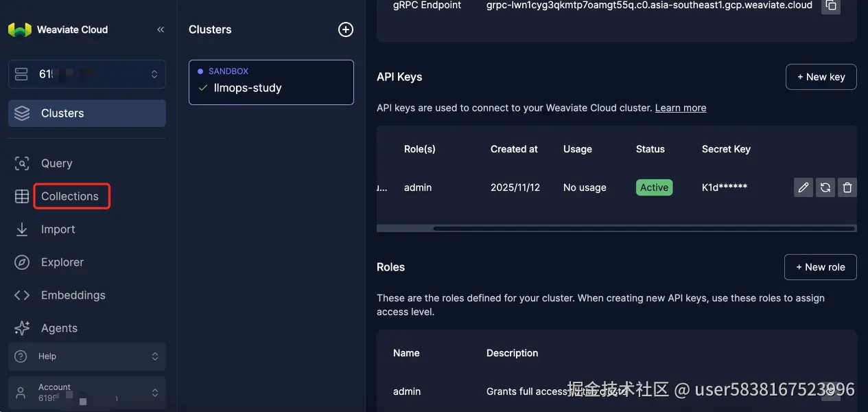This screenshot has width=868, height=412.
Task: Open the Import section
Action: 58,229
